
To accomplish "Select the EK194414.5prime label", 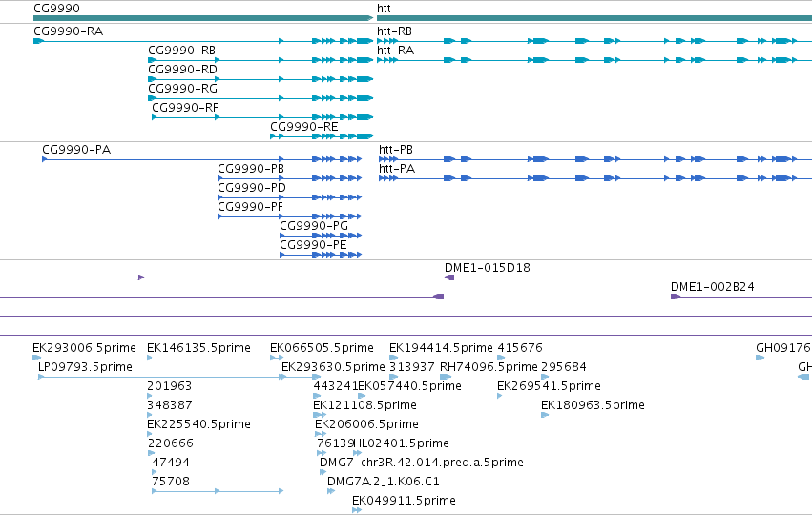I will click(x=441, y=348).
